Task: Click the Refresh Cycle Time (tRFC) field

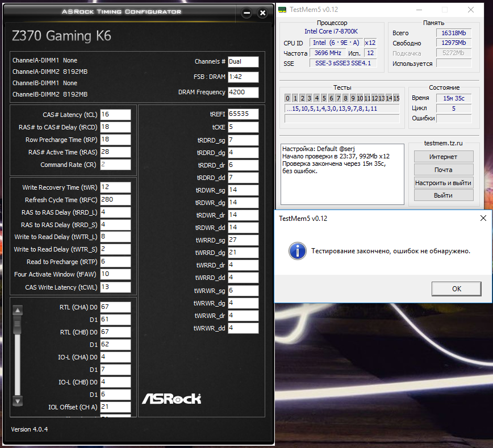Action: coord(115,200)
